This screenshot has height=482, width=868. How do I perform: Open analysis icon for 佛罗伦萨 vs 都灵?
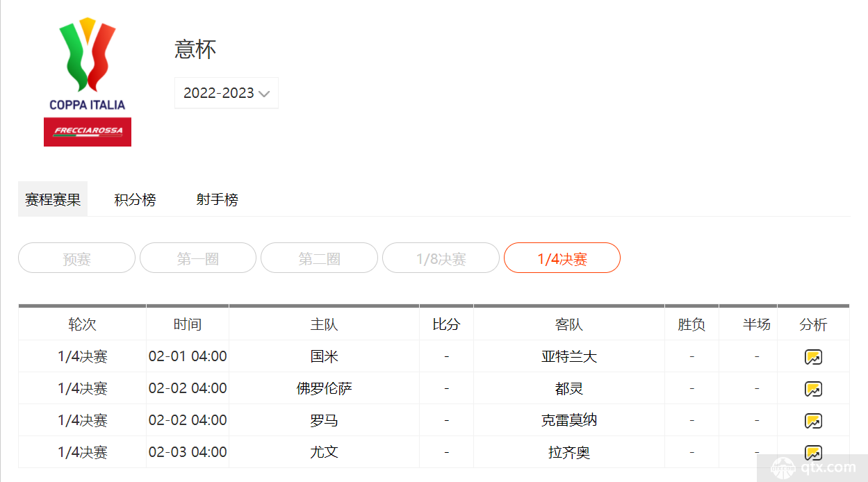813,389
